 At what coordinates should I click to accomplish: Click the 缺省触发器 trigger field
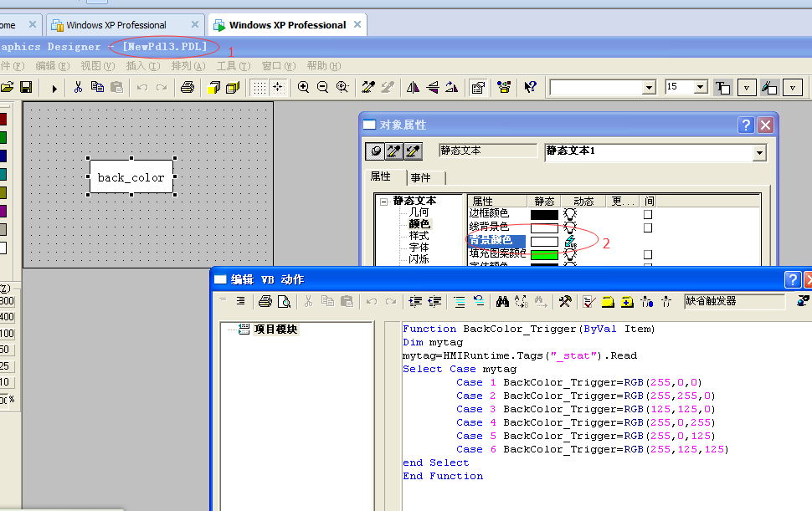[734, 301]
